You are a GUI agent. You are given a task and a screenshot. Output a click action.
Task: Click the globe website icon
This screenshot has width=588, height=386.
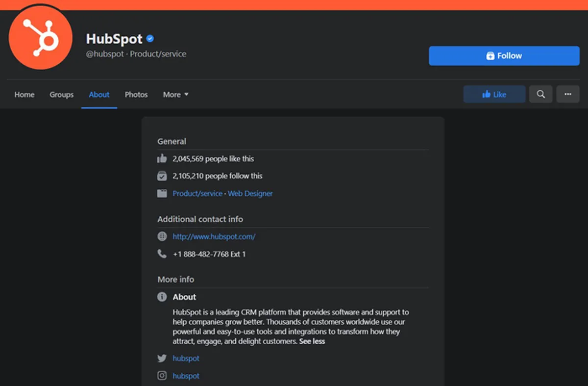(162, 236)
